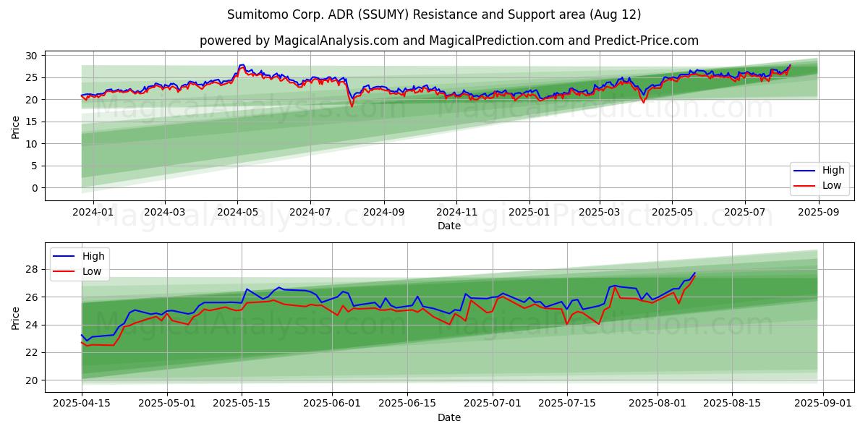The width and height of the screenshot is (868, 434).
Task: Click the bottom chart y-axis value '28'
Action: coord(31,270)
